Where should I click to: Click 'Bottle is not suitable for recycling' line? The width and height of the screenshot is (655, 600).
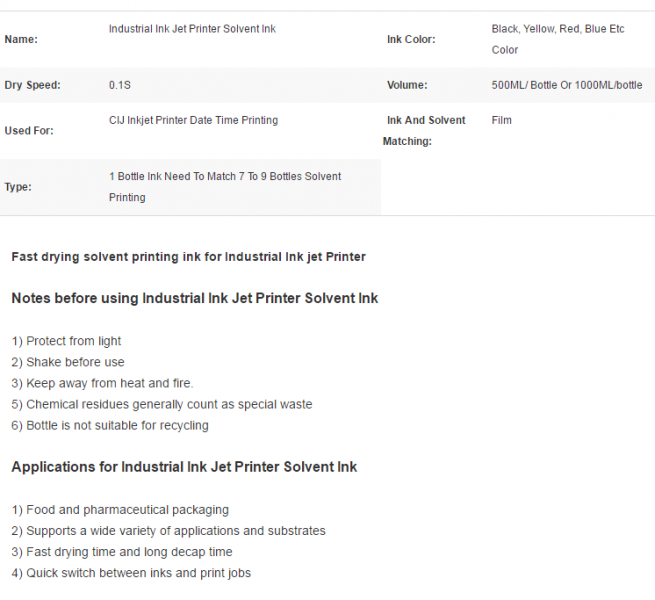pyautogui.click(x=117, y=425)
